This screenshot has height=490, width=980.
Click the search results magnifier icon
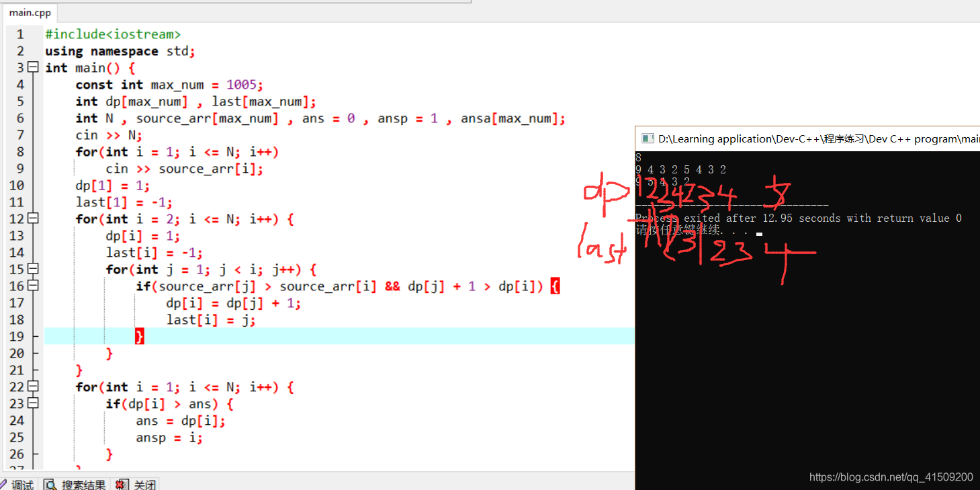pos(51,485)
